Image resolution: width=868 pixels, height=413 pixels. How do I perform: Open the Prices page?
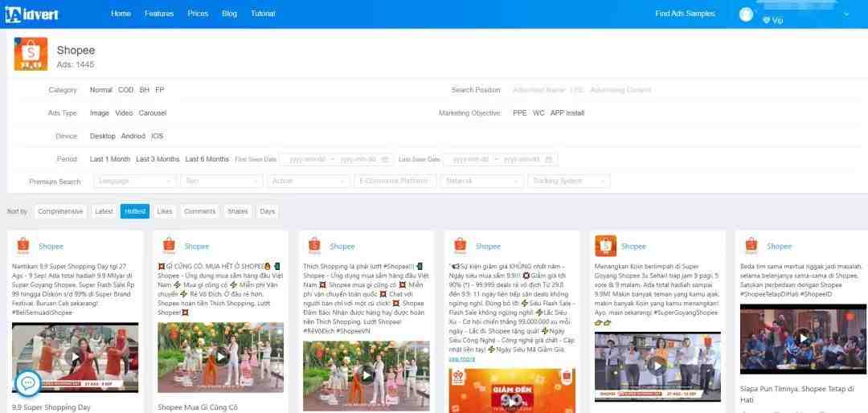(x=198, y=14)
